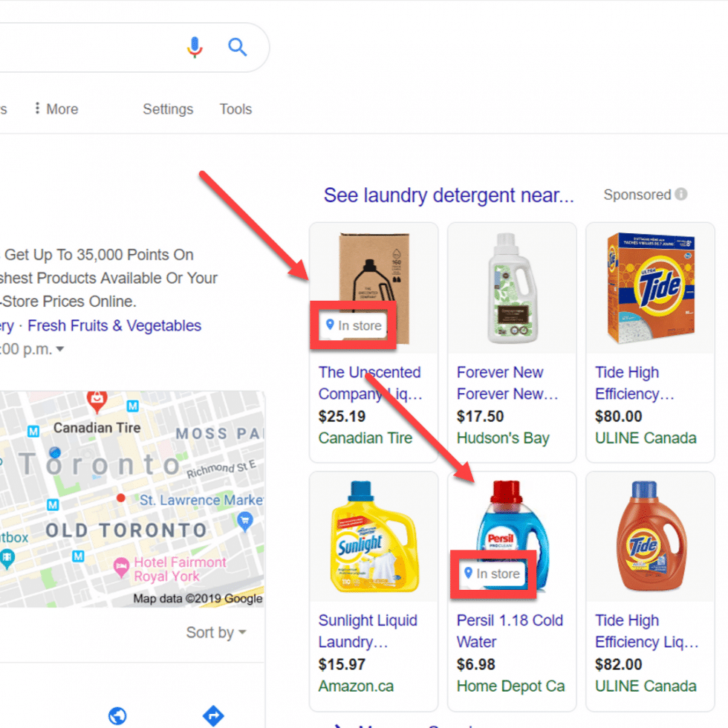The width and height of the screenshot is (728, 728).
Task: Click the directions arrow icon below the map
Action: 213,715
